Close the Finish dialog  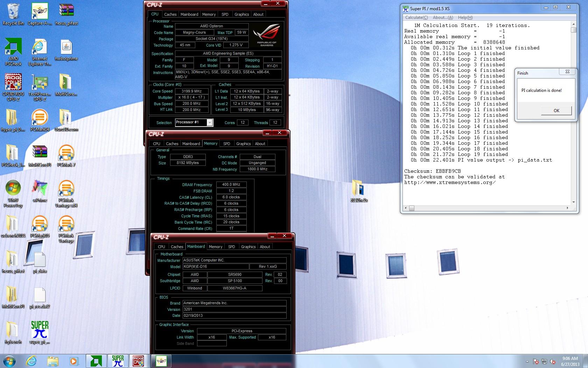567,71
